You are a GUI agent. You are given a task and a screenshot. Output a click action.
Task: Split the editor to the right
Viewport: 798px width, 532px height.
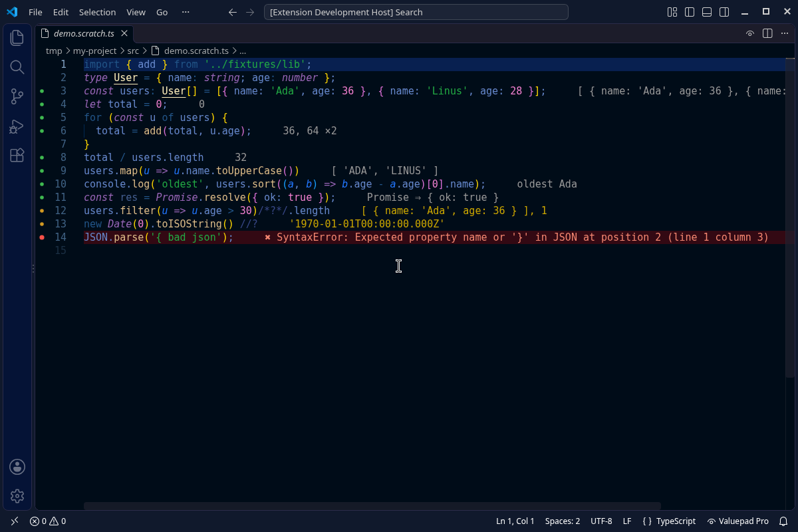(x=767, y=33)
